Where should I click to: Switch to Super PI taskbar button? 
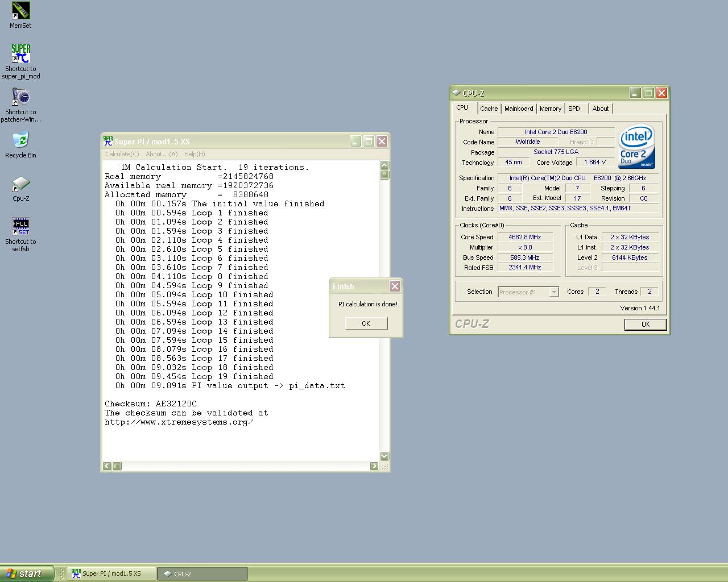click(111, 573)
